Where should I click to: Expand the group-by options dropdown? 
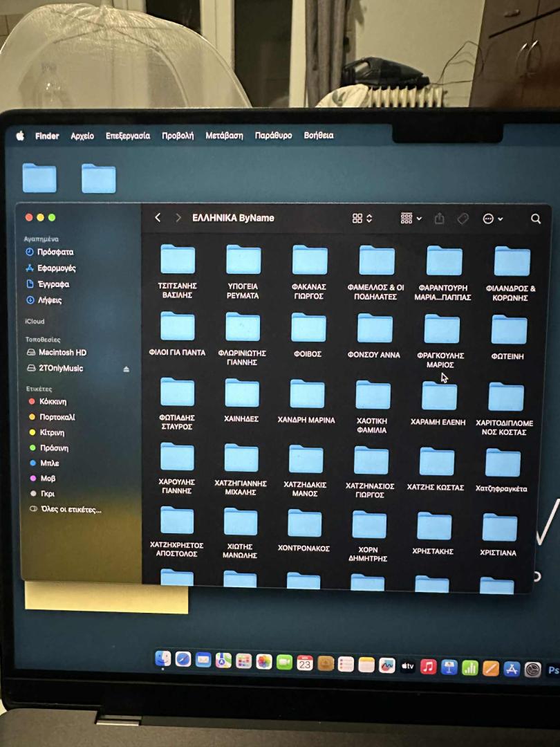pos(411,219)
